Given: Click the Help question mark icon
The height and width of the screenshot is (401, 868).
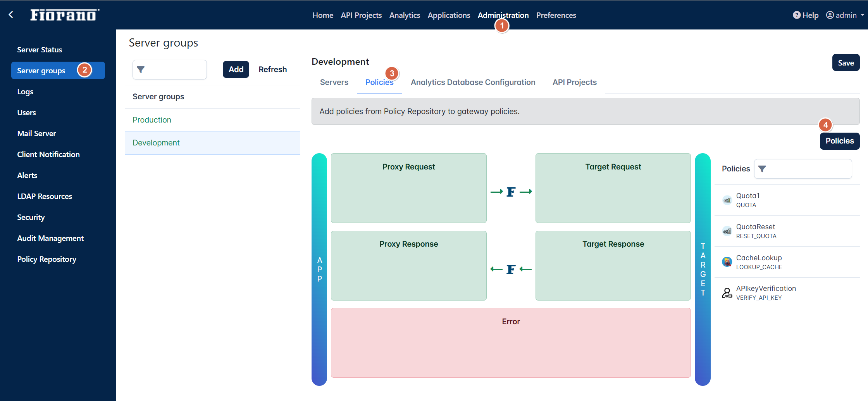Looking at the screenshot, I should pyautogui.click(x=796, y=15).
